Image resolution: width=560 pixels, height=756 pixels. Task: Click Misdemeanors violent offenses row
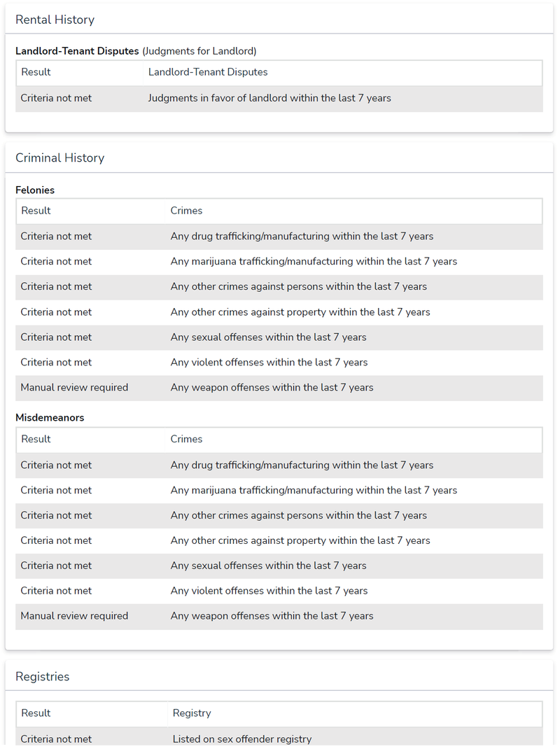279,591
